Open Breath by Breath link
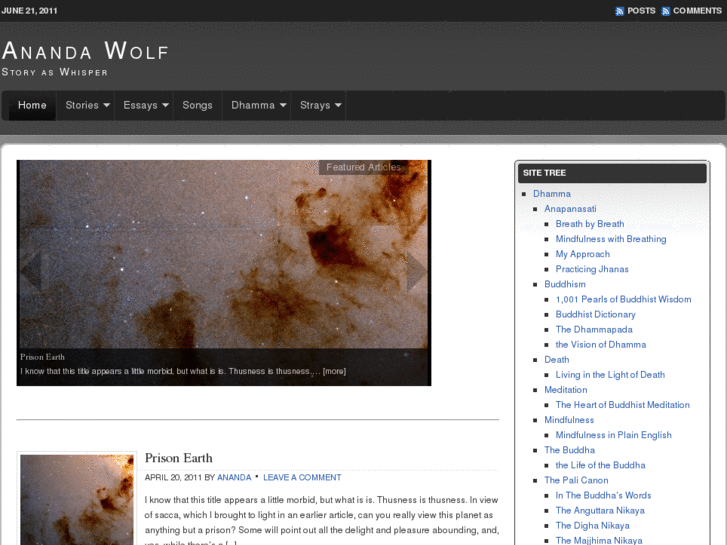Viewport: 727px width, 545px height. coord(590,224)
